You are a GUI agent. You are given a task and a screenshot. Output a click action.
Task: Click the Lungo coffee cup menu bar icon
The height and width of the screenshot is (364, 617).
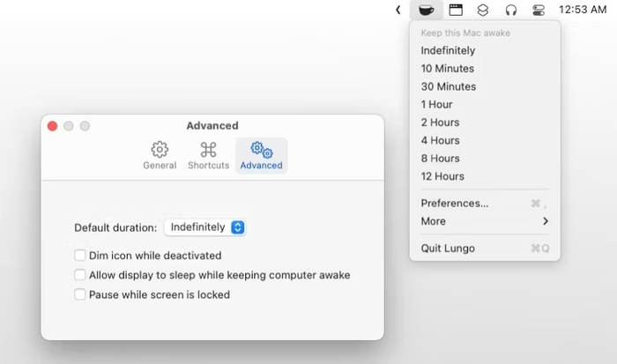click(x=426, y=10)
